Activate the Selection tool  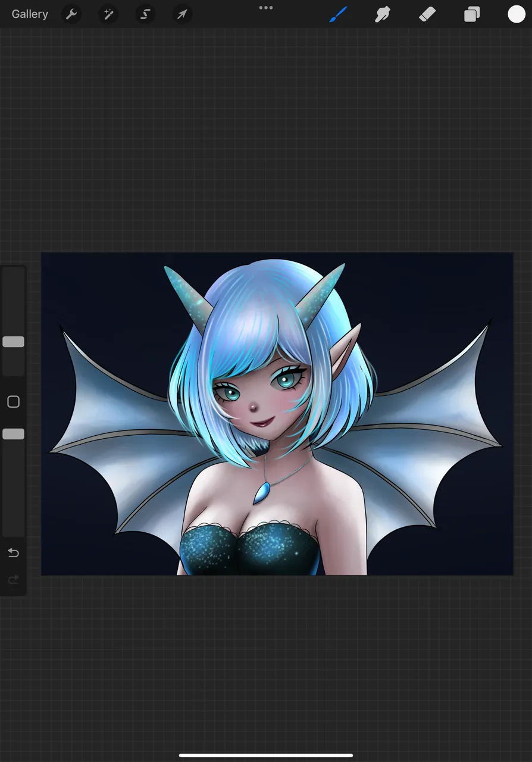(145, 14)
